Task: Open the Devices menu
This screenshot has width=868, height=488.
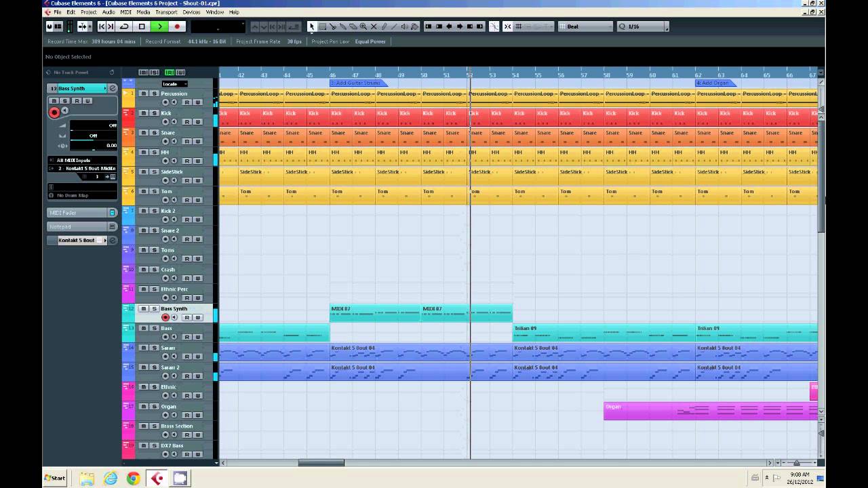Action: [x=192, y=12]
